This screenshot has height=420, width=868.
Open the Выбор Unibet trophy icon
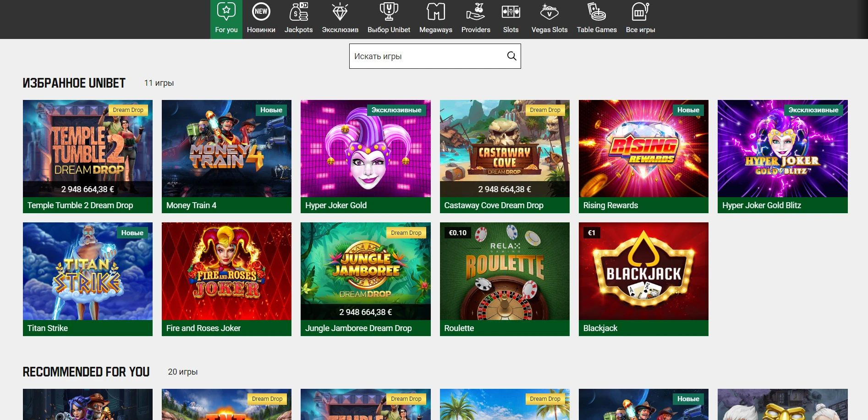389,12
